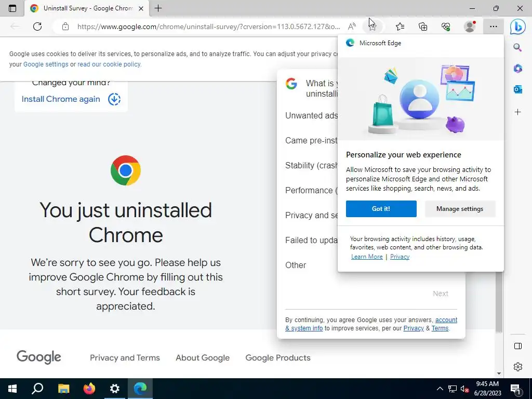Add a sidebar app plus icon
The width and height of the screenshot is (532, 399).
(517, 112)
